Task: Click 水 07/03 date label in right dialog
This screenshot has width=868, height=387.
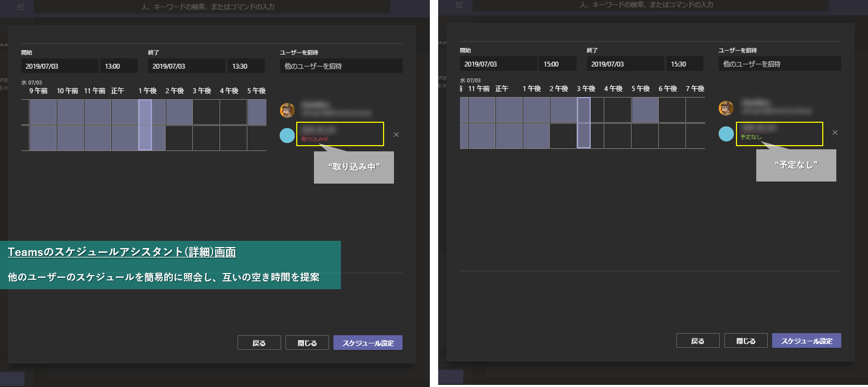Action: tap(470, 81)
